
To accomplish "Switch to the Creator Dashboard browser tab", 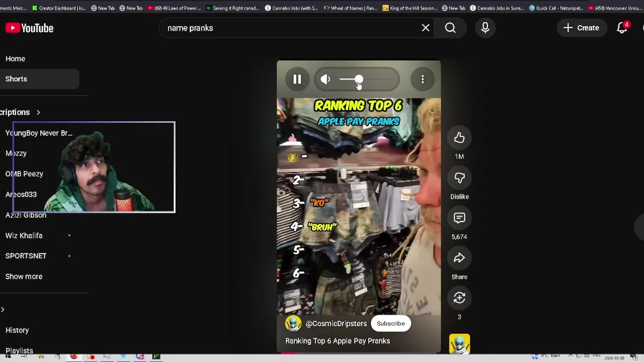I will pos(58,8).
